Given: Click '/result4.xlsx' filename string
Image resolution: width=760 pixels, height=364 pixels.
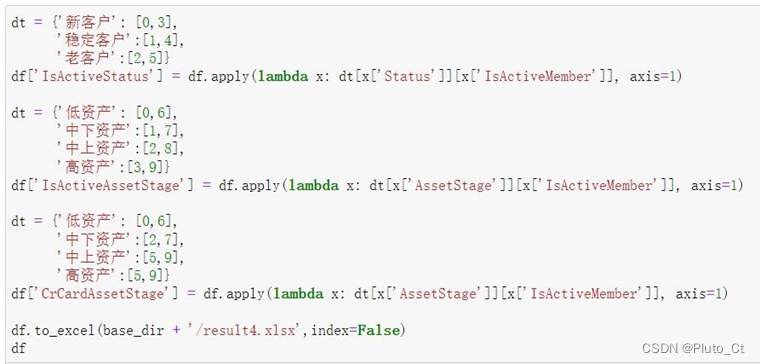Looking at the screenshot, I should 250,331.
